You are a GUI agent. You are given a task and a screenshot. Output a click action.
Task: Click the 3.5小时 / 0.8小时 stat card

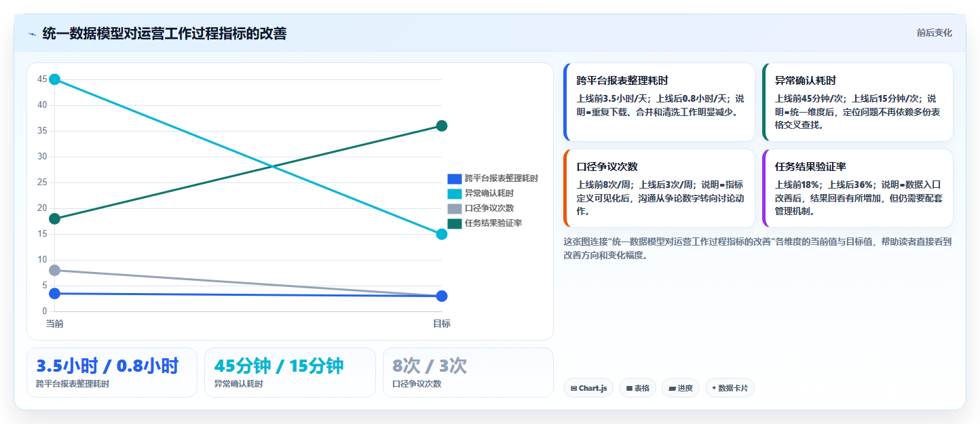click(112, 372)
